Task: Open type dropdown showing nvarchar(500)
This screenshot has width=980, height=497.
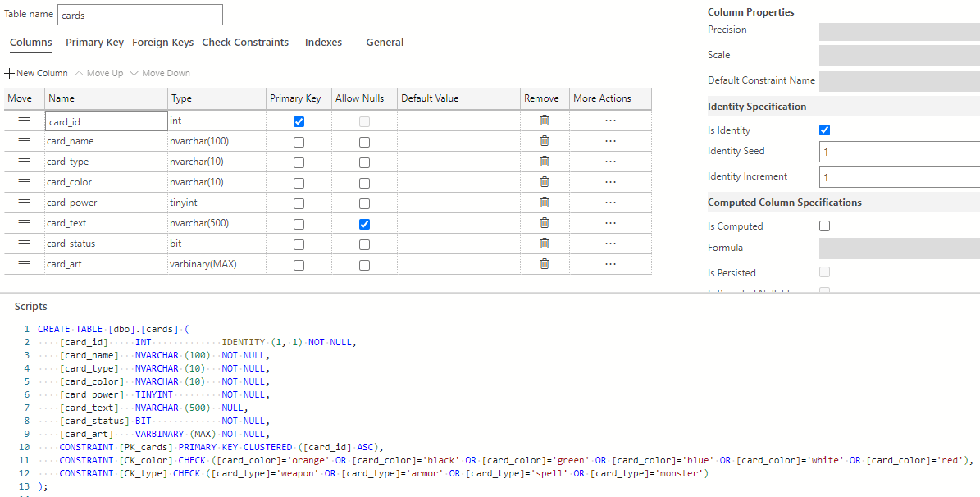Action: tap(217, 223)
